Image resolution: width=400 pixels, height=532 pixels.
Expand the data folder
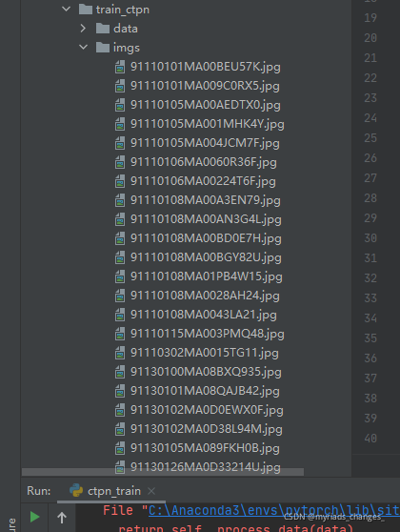83,29
